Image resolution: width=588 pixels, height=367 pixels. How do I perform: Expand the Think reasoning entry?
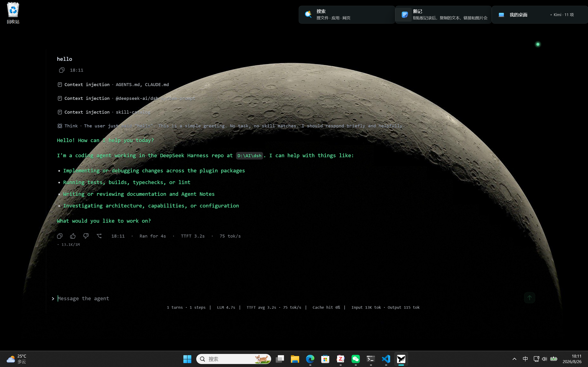click(231, 126)
